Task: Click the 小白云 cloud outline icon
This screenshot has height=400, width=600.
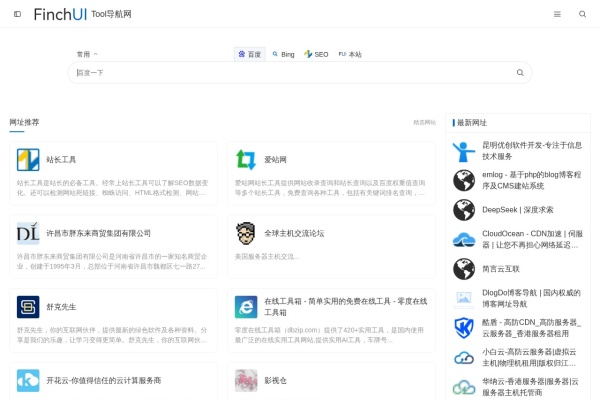Action: [464, 358]
